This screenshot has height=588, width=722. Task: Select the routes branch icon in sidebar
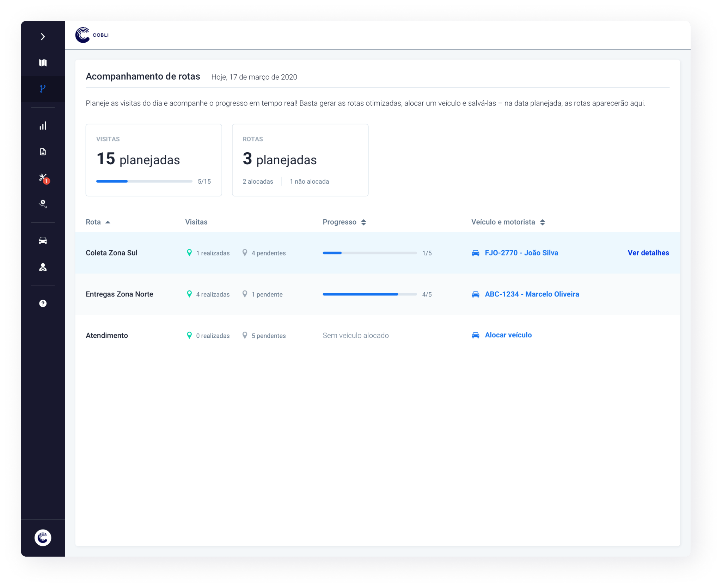pyautogui.click(x=43, y=89)
